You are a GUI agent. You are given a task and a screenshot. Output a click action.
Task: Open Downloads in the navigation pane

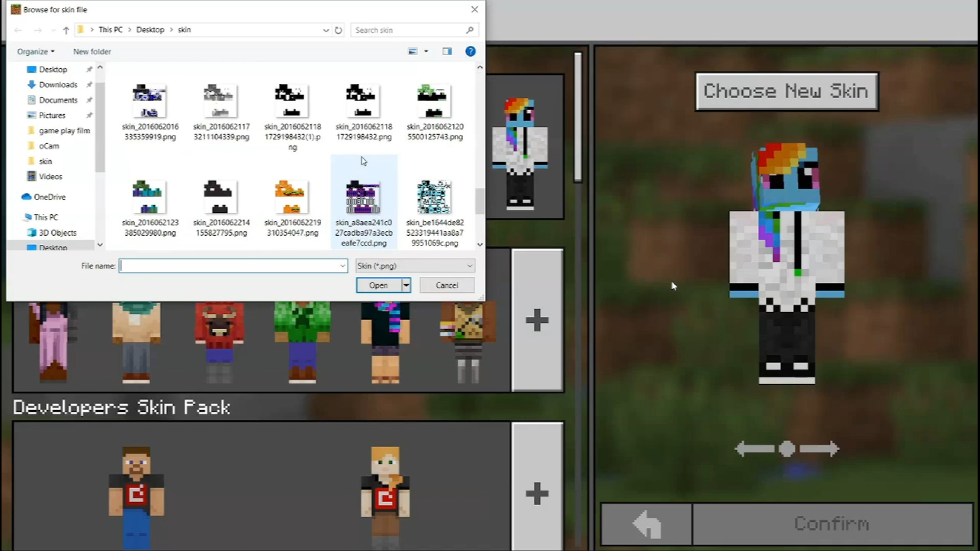58,85
